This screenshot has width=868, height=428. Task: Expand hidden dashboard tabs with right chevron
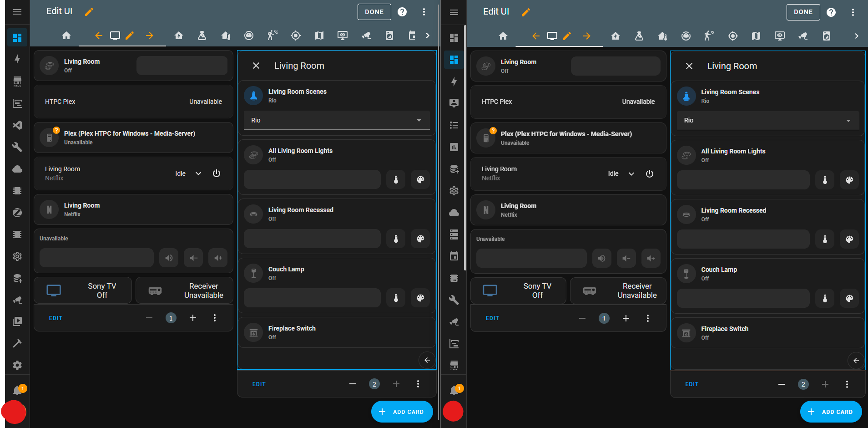click(427, 35)
